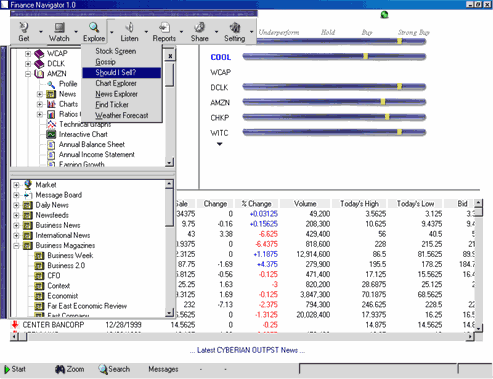This screenshot has height=379, width=493.
Task: Open the Reports button dropdown arrow
Action: 181,32
